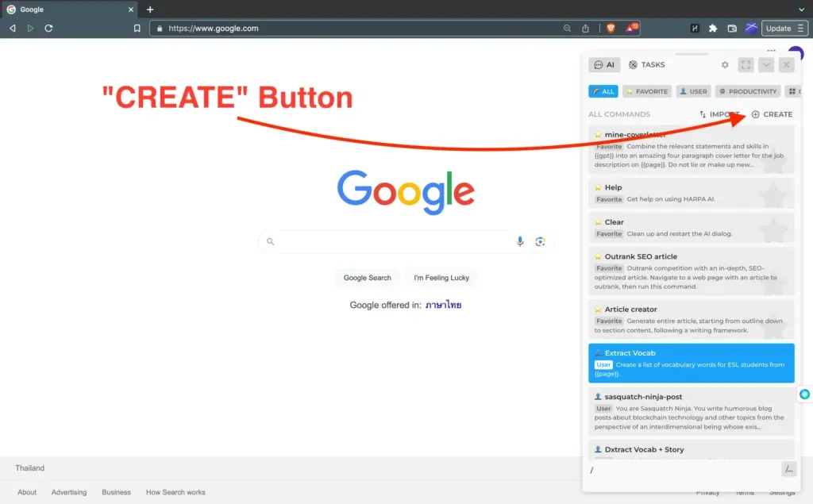Open the sasquatch-ninja-post command
This screenshot has height=504, width=813.
[692, 411]
